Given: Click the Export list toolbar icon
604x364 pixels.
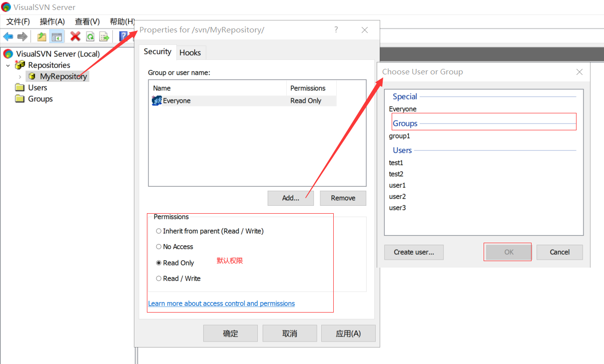Looking at the screenshot, I should [104, 36].
